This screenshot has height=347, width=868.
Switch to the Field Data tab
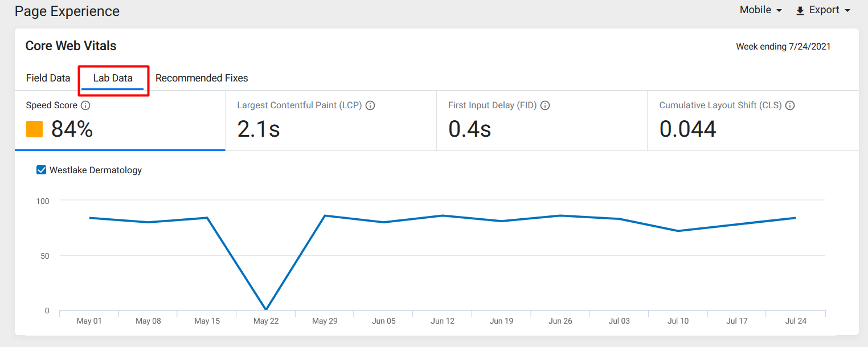coord(48,78)
